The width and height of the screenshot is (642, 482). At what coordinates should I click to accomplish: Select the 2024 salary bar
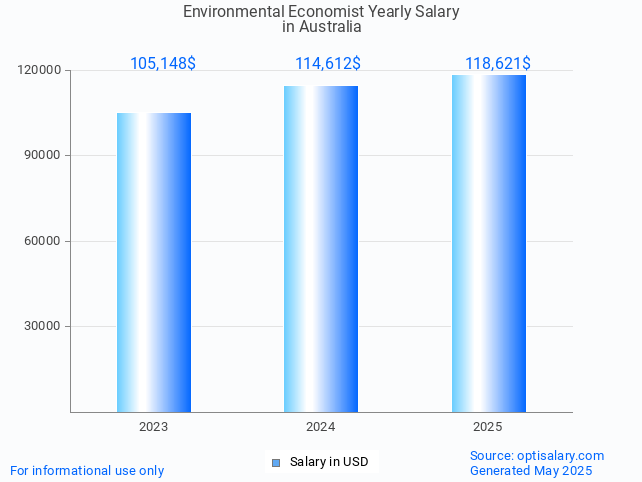tap(320, 249)
